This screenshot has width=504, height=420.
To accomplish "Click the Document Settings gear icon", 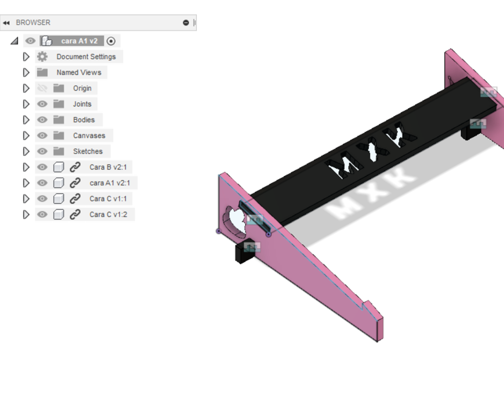I will [42, 57].
